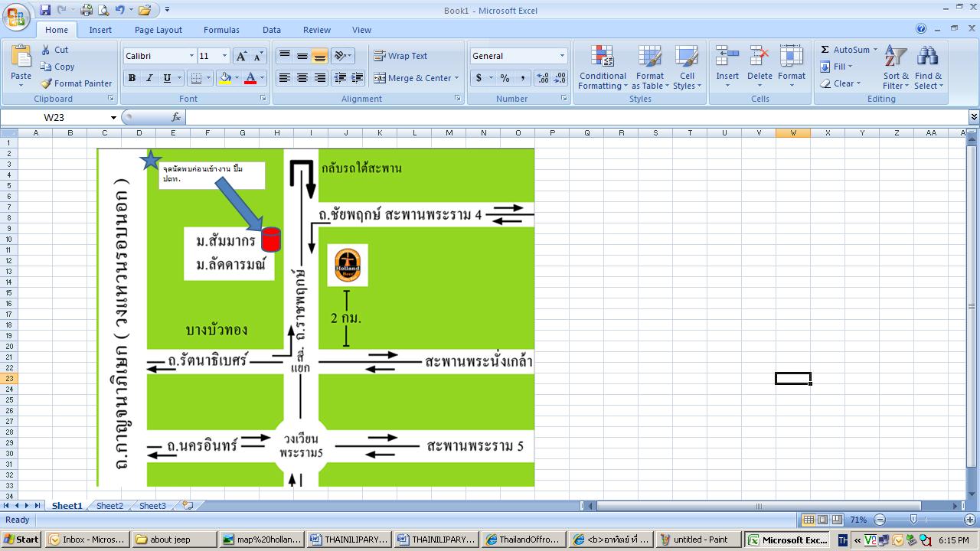Click the Merge & Center icon

click(x=380, y=78)
